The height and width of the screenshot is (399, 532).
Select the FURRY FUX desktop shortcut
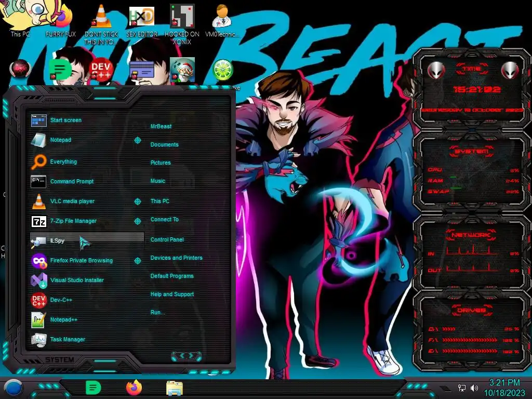[61, 20]
